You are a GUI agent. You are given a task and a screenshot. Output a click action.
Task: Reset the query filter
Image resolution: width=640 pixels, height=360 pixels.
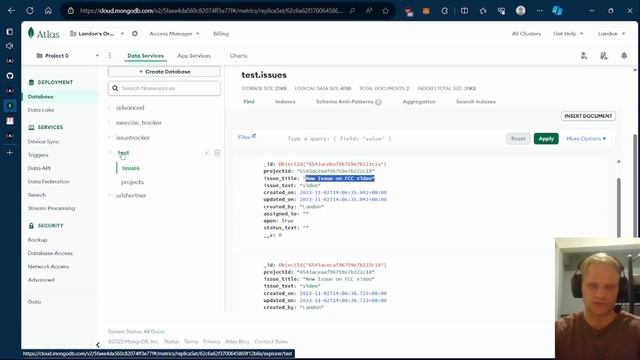pos(518,139)
